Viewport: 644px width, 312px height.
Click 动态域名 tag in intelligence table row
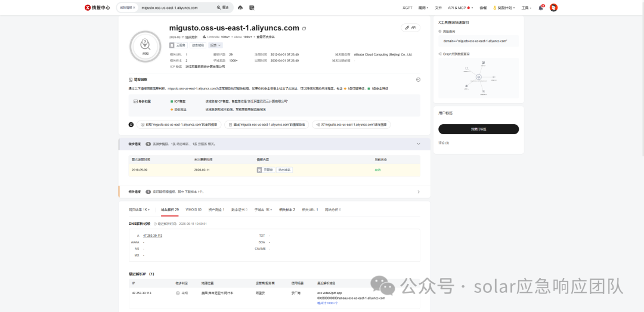point(284,170)
